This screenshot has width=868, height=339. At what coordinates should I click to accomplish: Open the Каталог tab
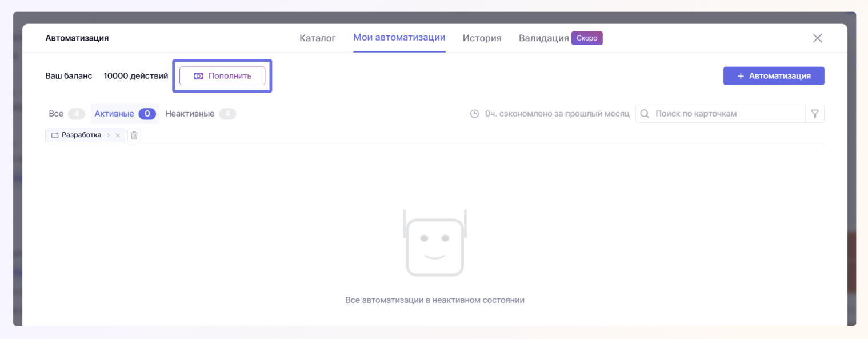(317, 38)
